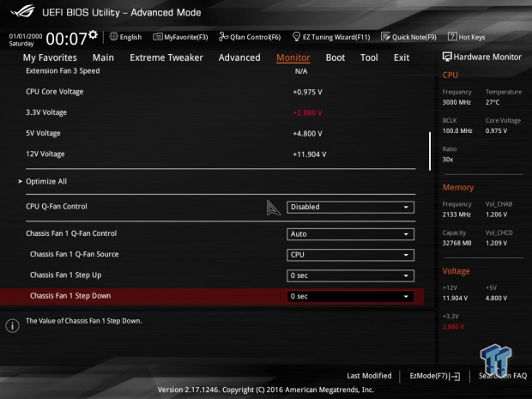The width and height of the screenshot is (532, 399).
Task: Click the vertical scrollbar thumb
Action: (430, 151)
